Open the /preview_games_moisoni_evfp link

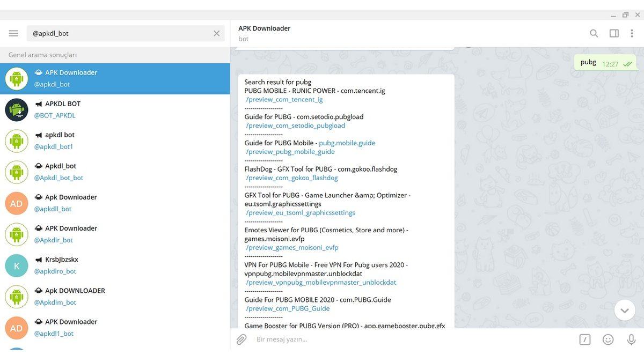292,247
